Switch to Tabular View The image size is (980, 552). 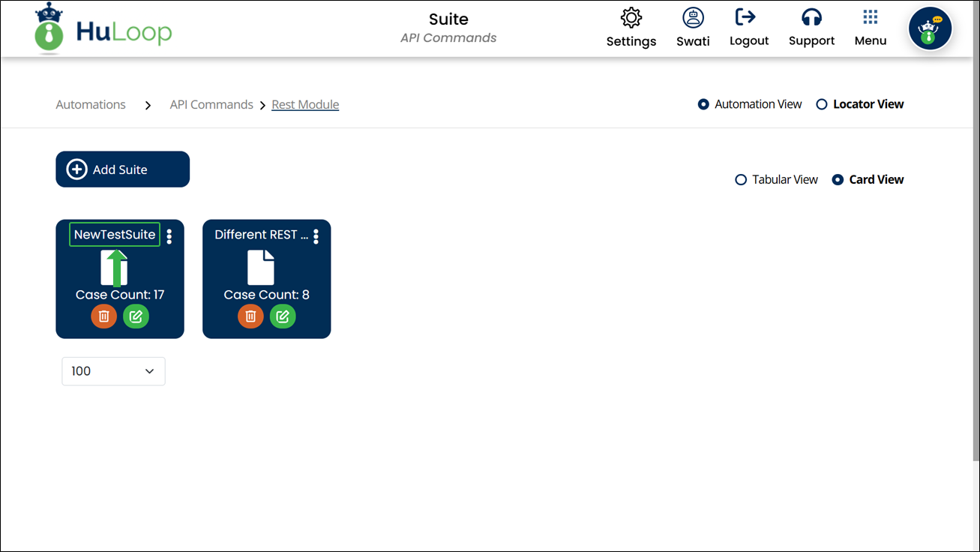[741, 180]
